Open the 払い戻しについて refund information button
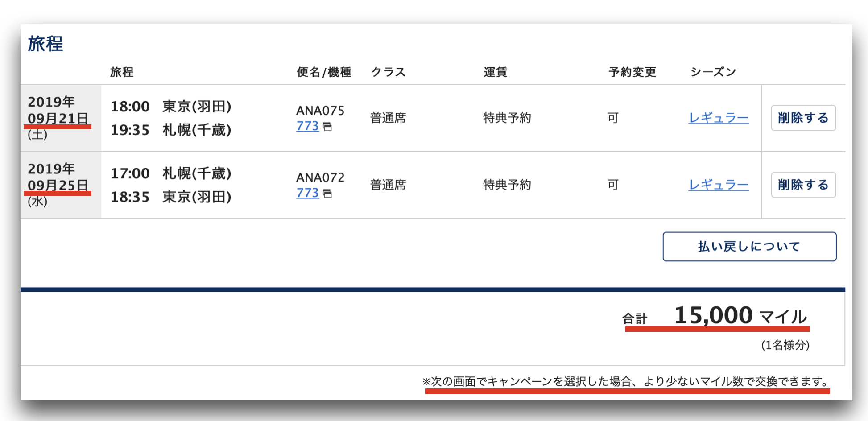This screenshot has height=421, width=868. pyautogui.click(x=749, y=246)
